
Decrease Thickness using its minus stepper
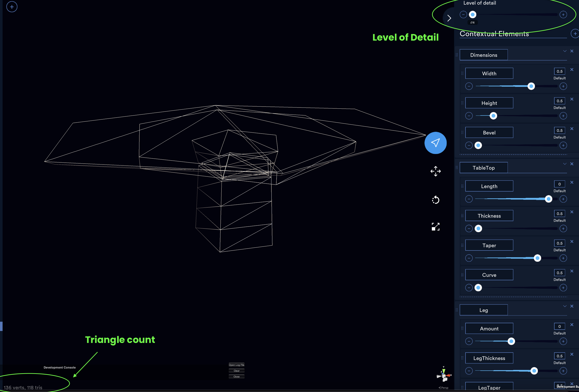[x=469, y=228]
